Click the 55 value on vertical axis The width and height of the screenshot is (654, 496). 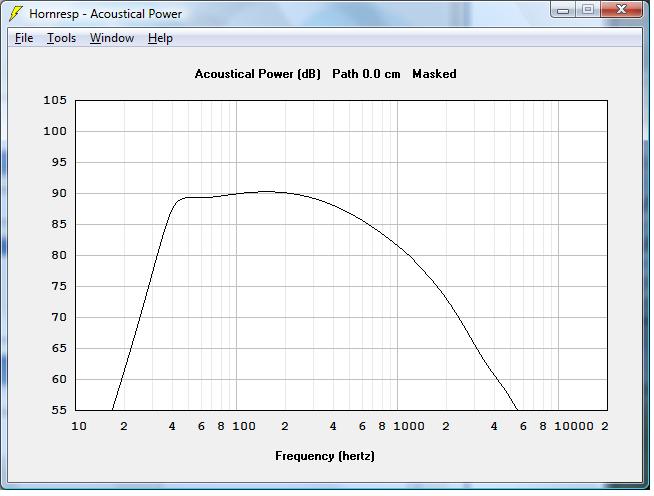pyautogui.click(x=59, y=410)
